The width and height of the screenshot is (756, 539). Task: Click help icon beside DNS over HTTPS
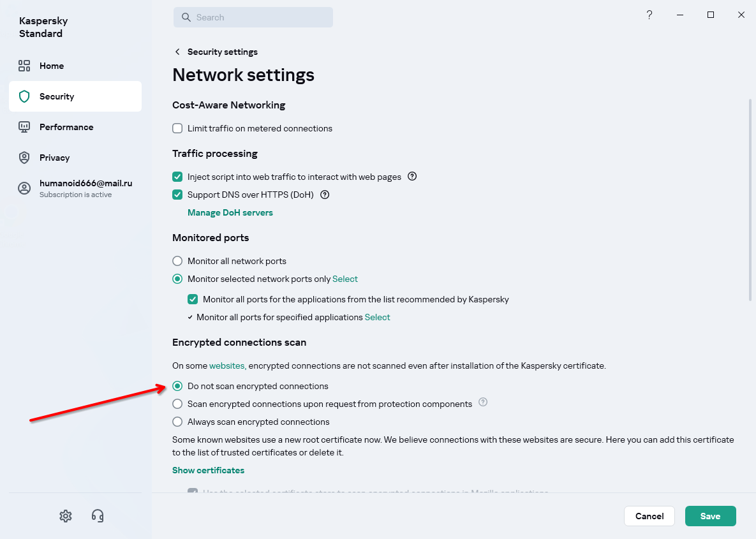point(325,195)
